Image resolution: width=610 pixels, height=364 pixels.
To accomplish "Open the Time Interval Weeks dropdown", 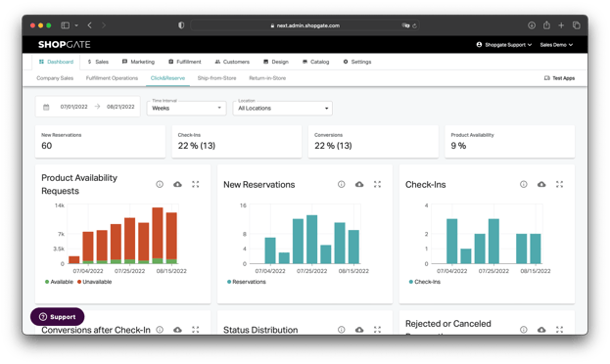I will [x=186, y=108].
